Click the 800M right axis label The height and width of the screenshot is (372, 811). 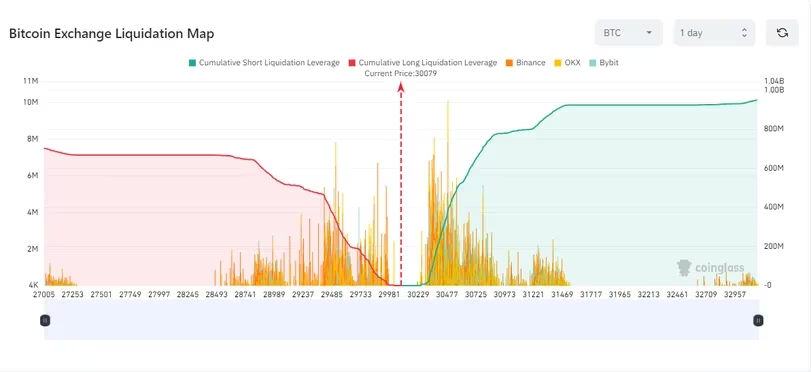774,128
